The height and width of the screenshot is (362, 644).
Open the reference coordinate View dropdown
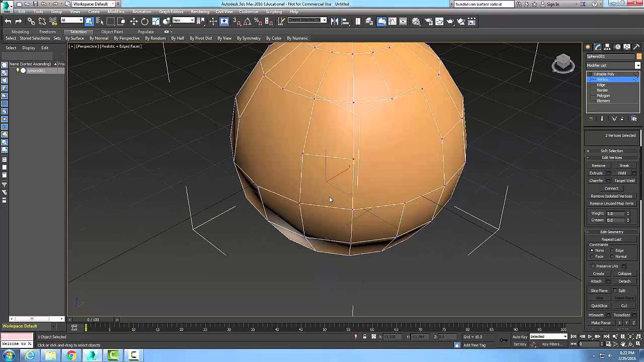[183, 21]
